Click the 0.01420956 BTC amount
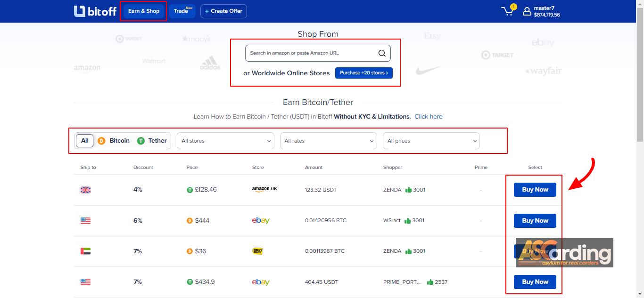644x298 pixels. click(x=326, y=221)
